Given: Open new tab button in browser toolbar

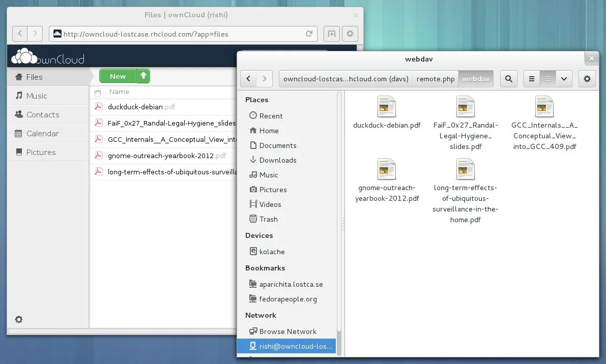Looking at the screenshot, I should [x=332, y=34].
